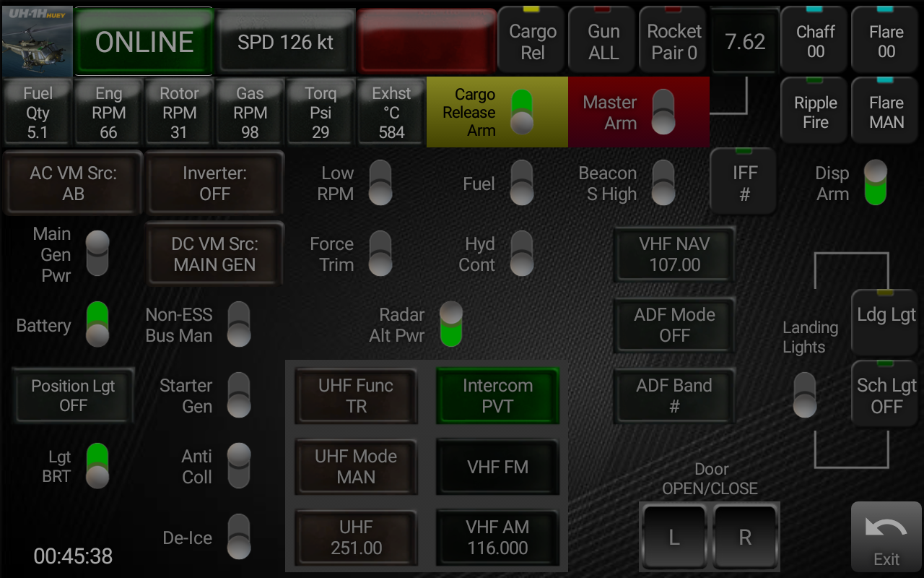Activate Ripple Fire mode
Screen dimensions: 924x578
[814, 111]
